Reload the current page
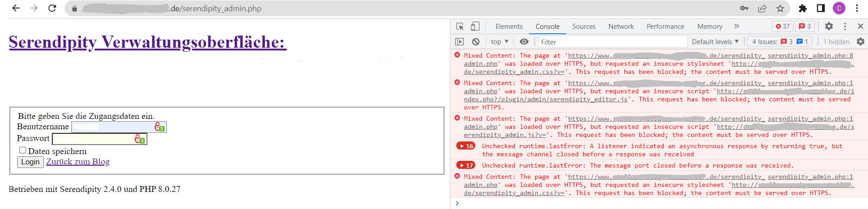The image size is (868, 209). pyautogui.click(x=52, y=8)
